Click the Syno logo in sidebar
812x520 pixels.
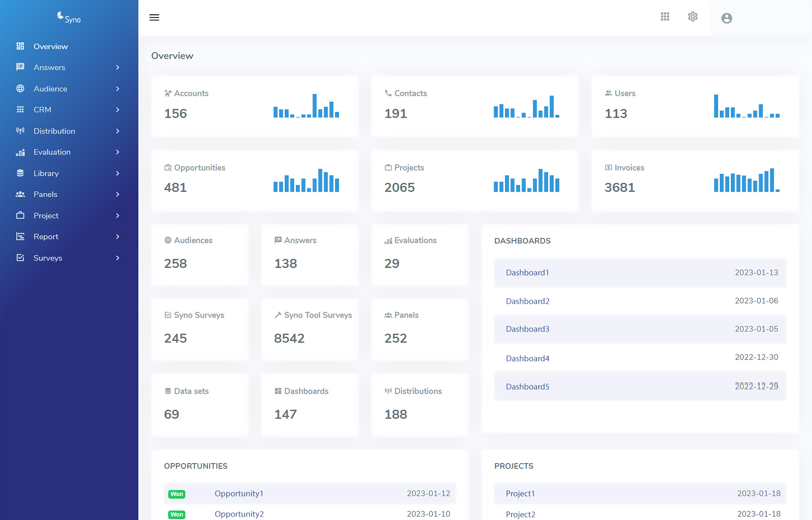(69, 18)
